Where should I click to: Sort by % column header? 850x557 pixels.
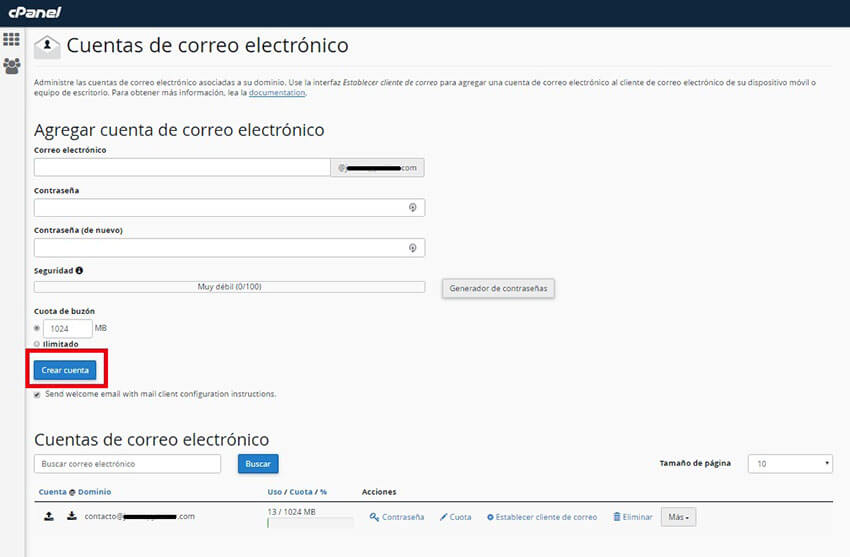pos(324,492)
